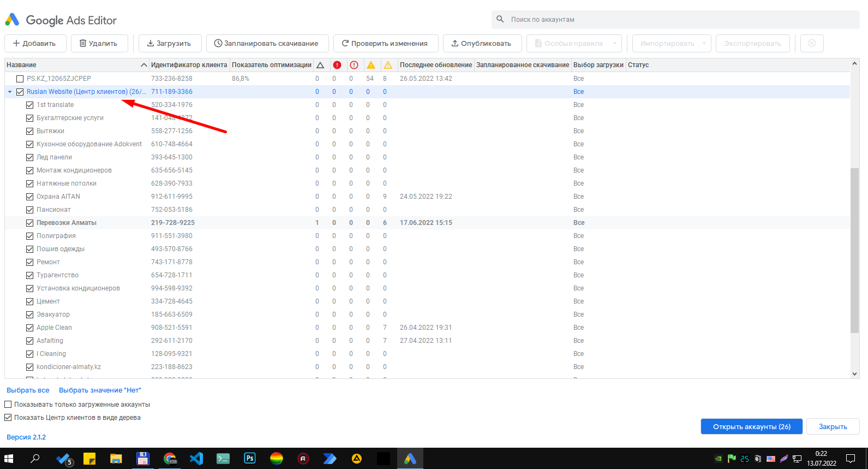
Task: Click the scrollbar down arrow
Action: (854, 374)
